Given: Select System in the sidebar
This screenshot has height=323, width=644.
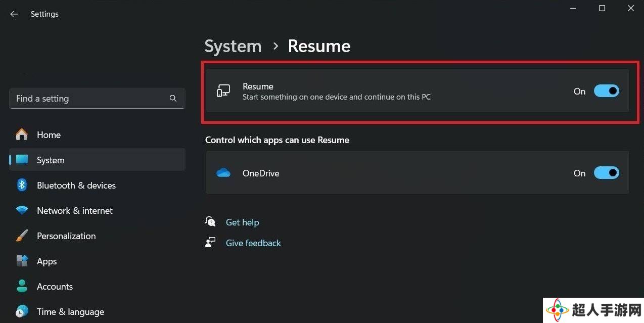Looking at the screenshot, I should click(97, 160).
